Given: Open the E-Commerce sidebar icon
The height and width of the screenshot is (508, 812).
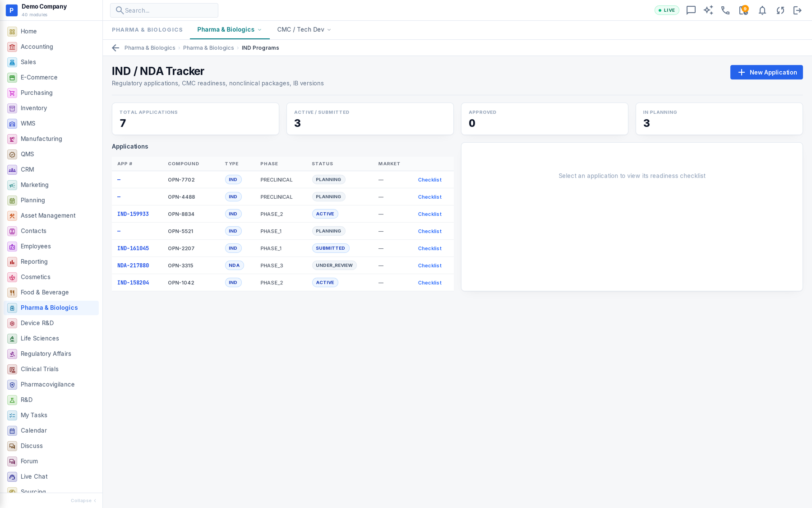Looking at the screenshot, I should (x=12, y=78).
